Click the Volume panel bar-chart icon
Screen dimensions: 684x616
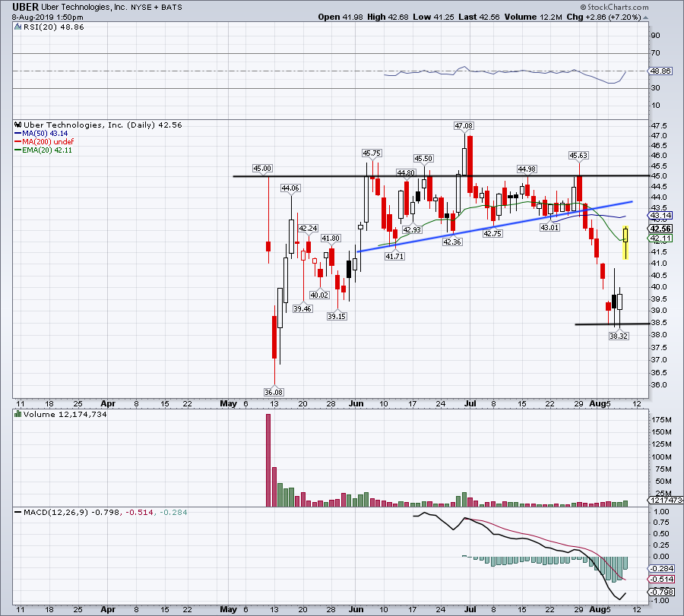[x=18, y=414]
